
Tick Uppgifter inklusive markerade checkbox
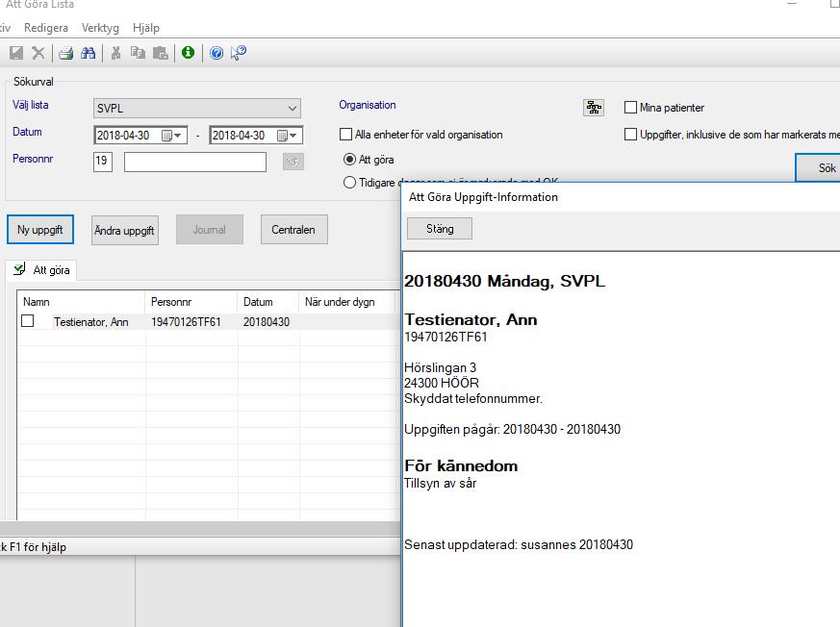(630, 134)
